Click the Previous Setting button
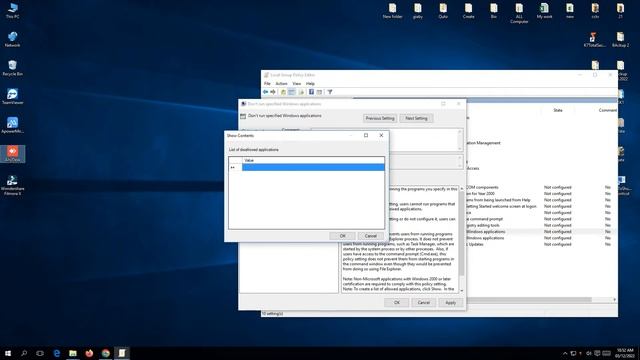640x360 pixels. point(380,118)
